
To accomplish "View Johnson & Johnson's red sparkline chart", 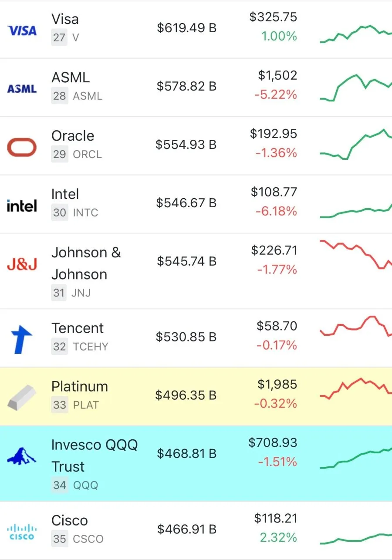I will pos(356,254).
